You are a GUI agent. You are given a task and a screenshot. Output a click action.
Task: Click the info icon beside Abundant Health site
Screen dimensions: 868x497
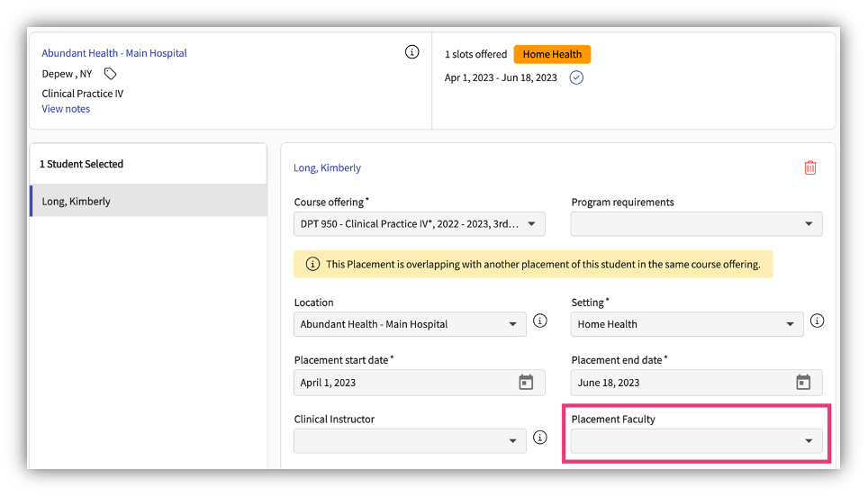412,52
